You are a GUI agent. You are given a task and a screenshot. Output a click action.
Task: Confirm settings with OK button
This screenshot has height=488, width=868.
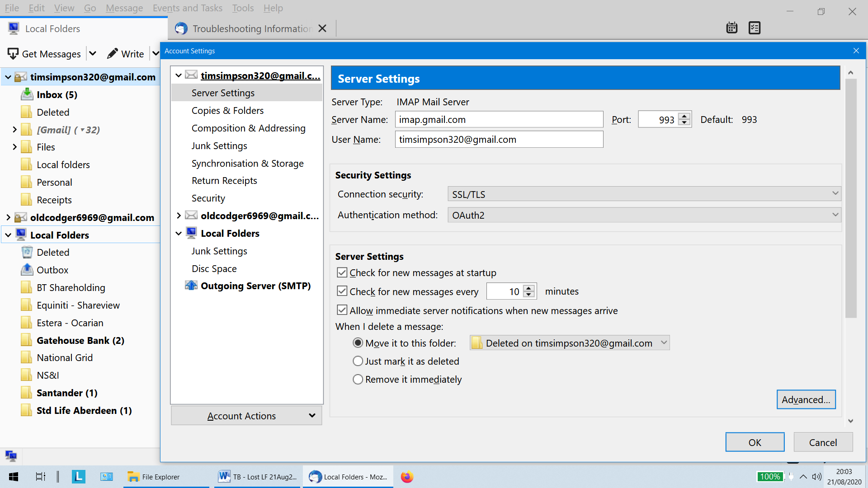[755, 442]
